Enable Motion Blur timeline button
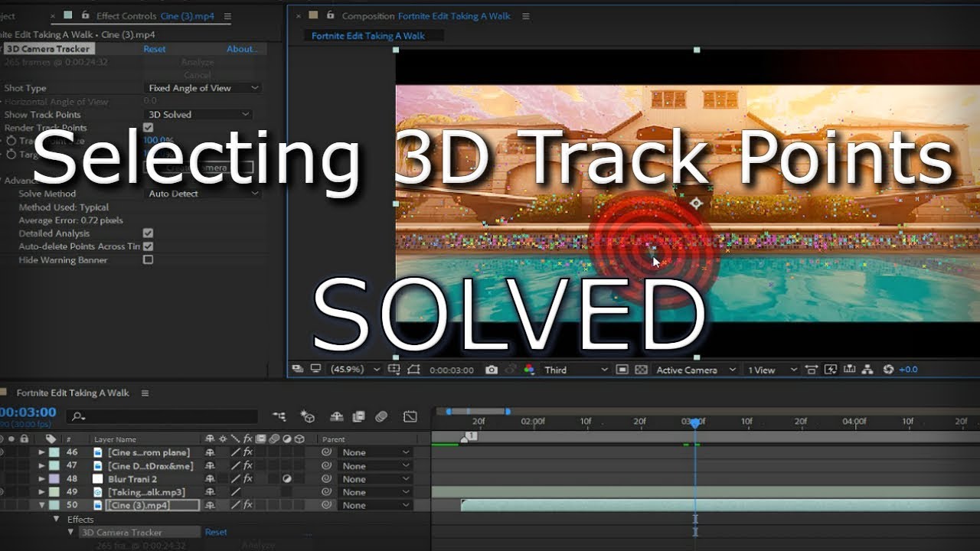The width and height of the screenshot is (980, 551). pos(381,417)
